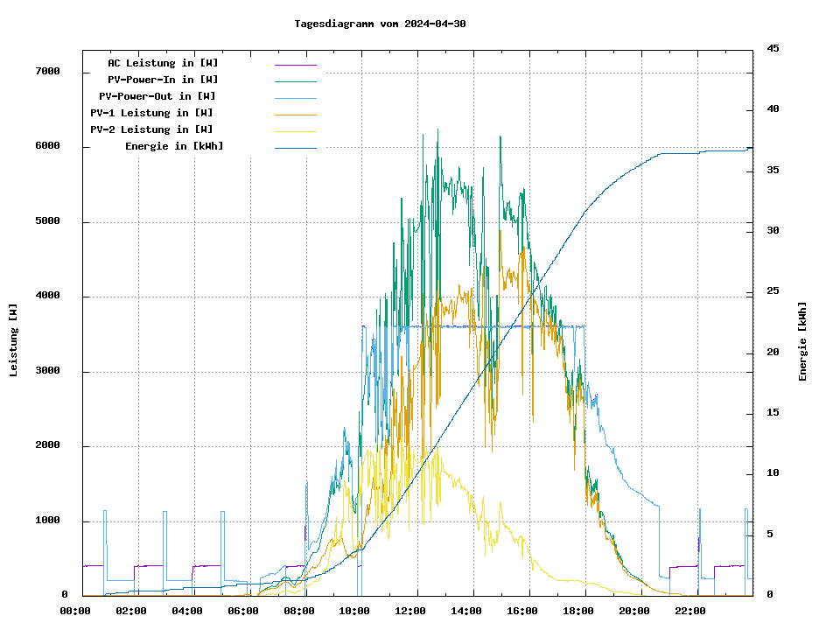Image resolution: width=840 pixels, height=630 pixels.
Task: Select the Energie in [kWh] legend label
Action: 174,146
